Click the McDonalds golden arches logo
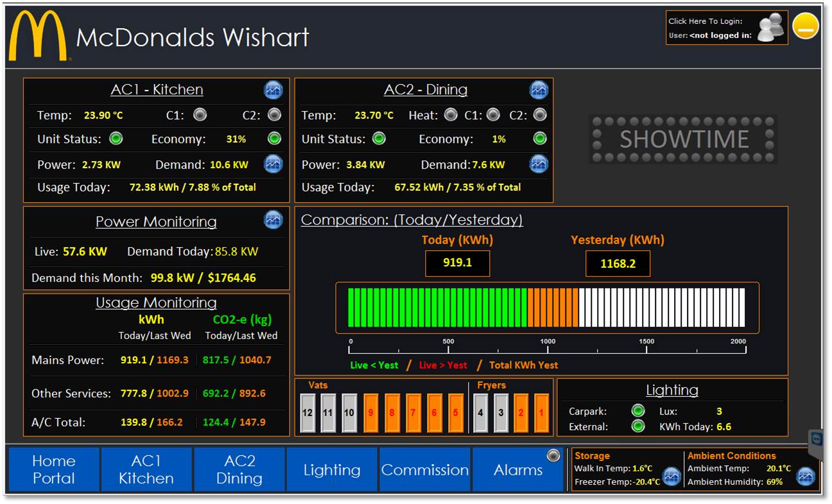 point(38,35)
